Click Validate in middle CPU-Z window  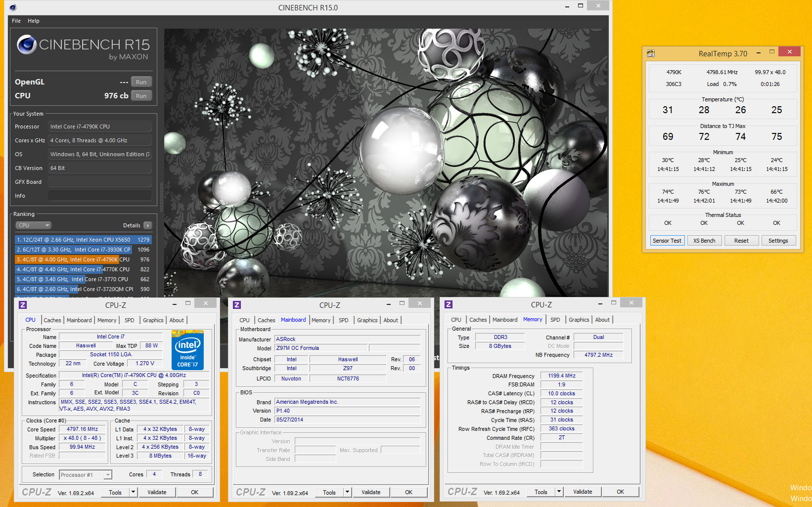tap(371, 492)
